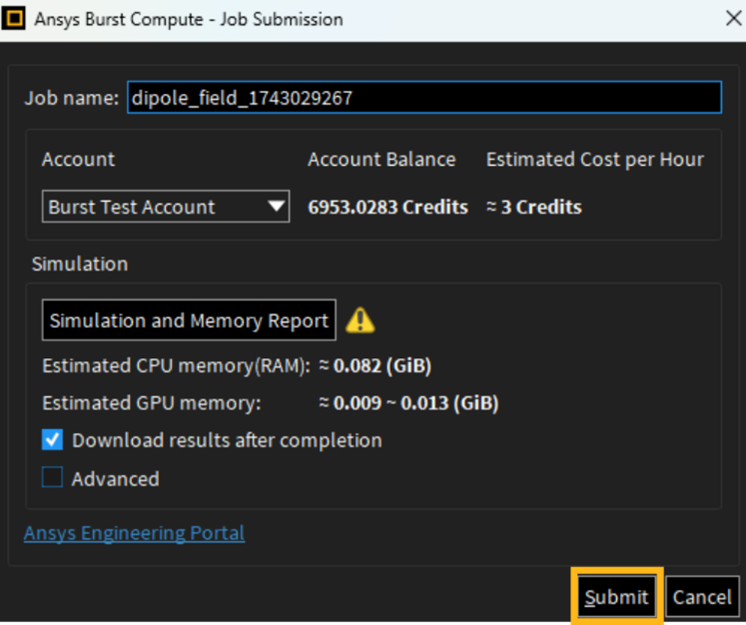Select the 6953.0283 Credits balance text
This screenshot has width=746, height=625.
(388, 207)
